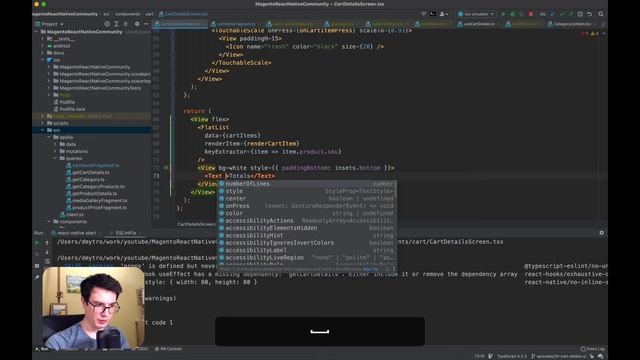The width and height of the screenshot is (640, 360).
Task: Click the collapse all icon in Project panel header
Action: coord(126,24)
